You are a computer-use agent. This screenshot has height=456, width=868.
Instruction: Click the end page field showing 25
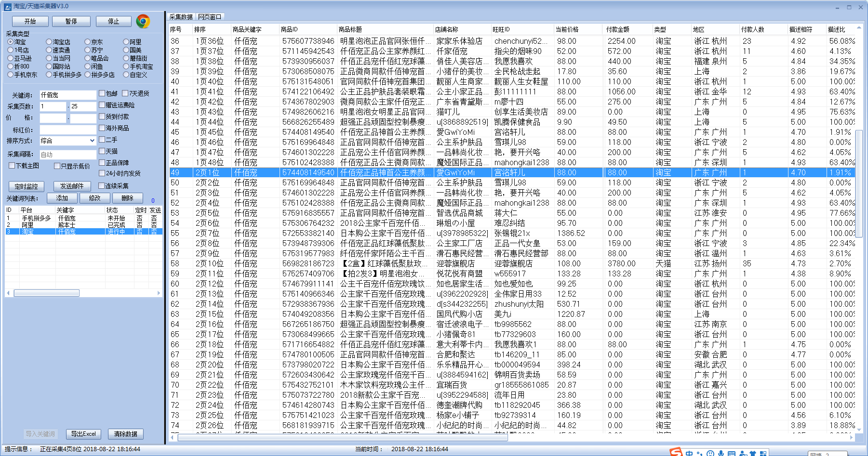coord(83,106)
